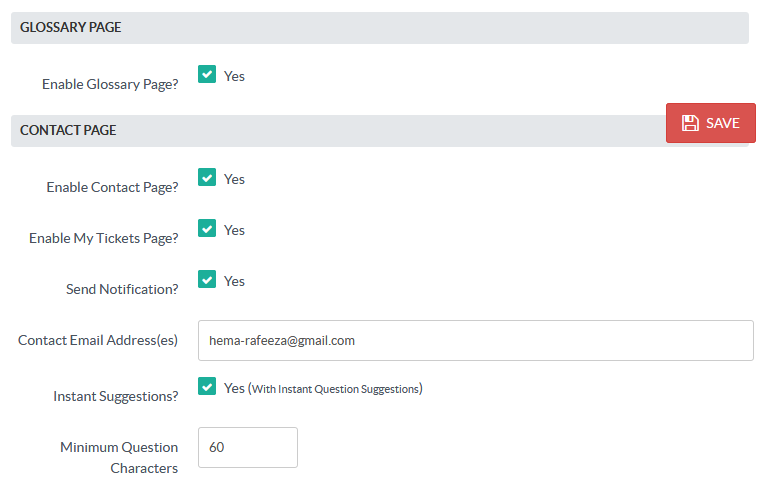Image resolution: width=764 pixels, height=481 pixels.
Task: Click the Yes label next to Send Notification
Action: click(x=234, y=281)
